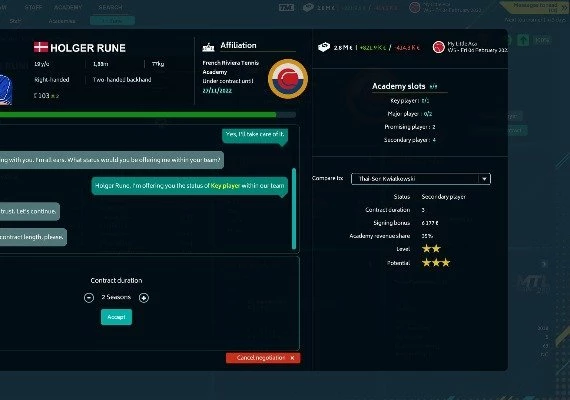Click the 'What status would you be offering' message
The height and width of the screenshot is (400, 570).
pyautogui.click(x=112, y=160)
